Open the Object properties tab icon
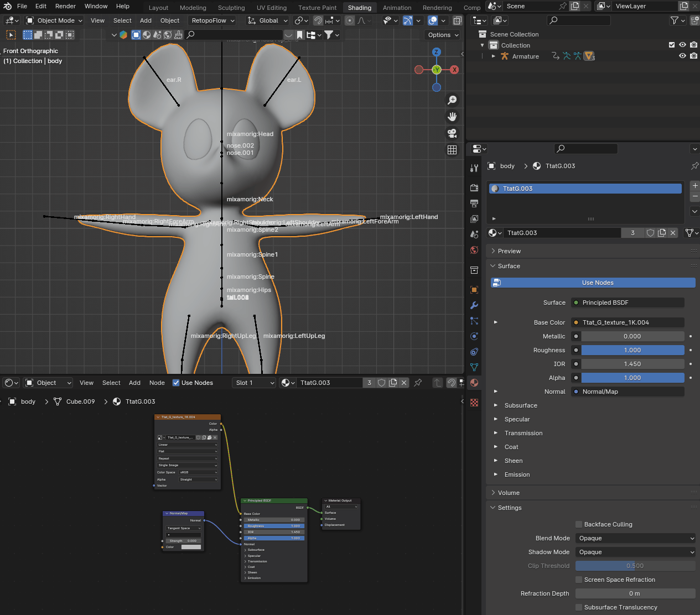This screenshot has height=615, width=700. (474, 290)
